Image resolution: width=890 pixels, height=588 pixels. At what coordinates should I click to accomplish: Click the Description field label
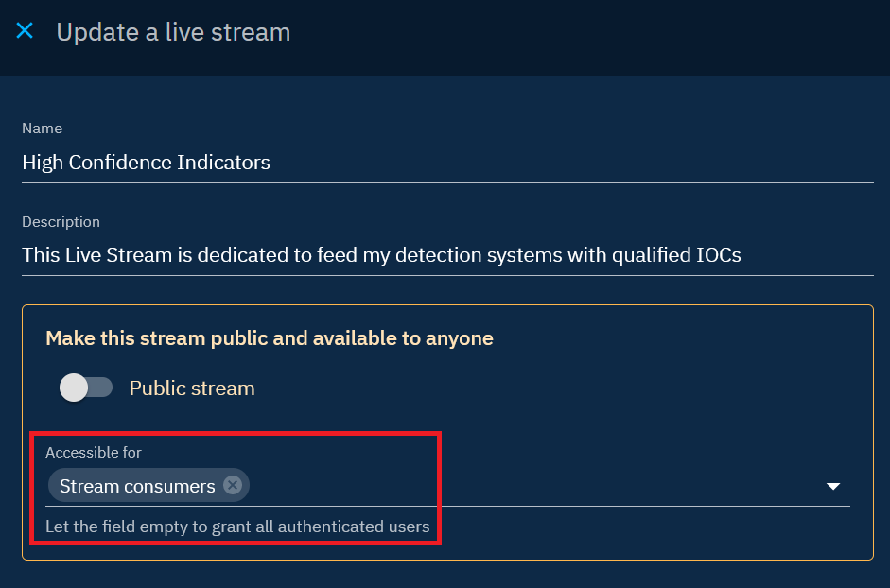coord(61,222)
